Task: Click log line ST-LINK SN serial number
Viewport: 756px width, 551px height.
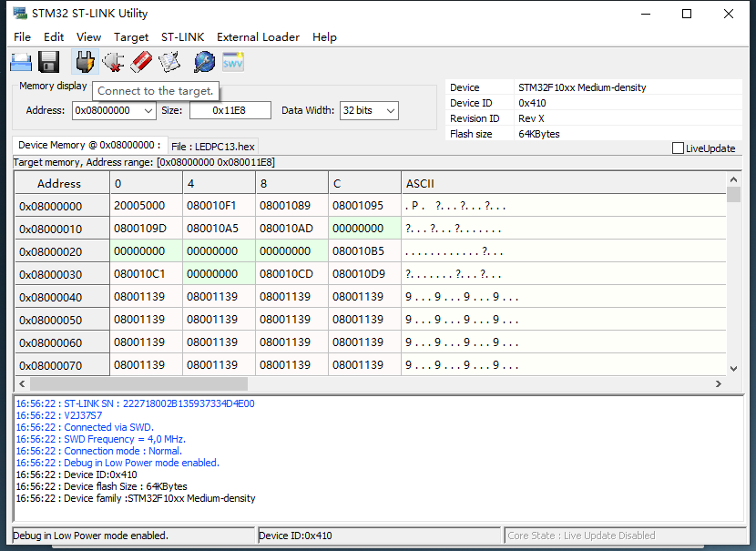Action: 135,403
